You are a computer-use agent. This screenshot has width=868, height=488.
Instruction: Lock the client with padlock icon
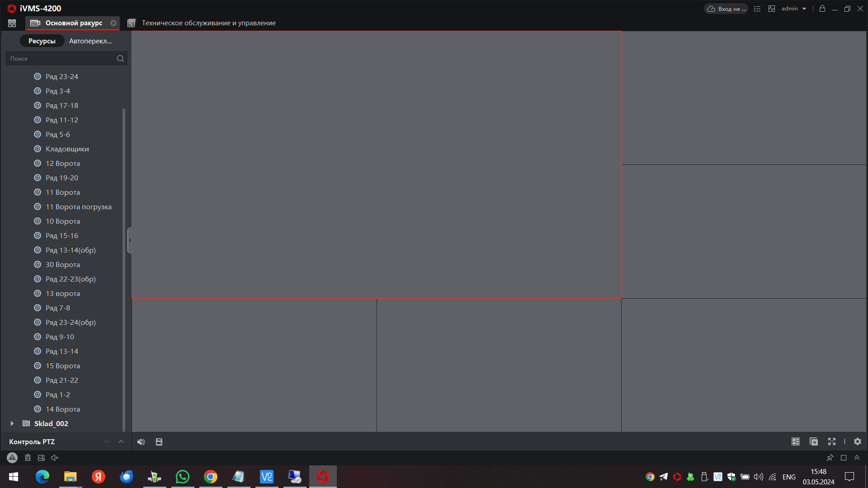click(822, 9)
